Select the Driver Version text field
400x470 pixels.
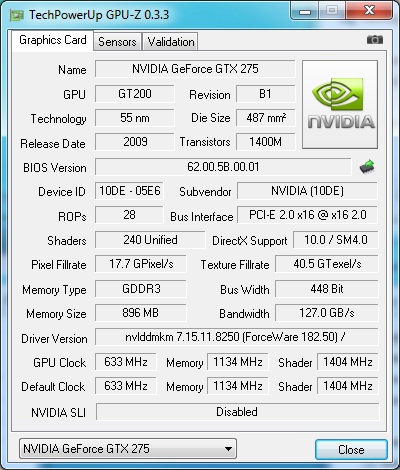(237, 337)
